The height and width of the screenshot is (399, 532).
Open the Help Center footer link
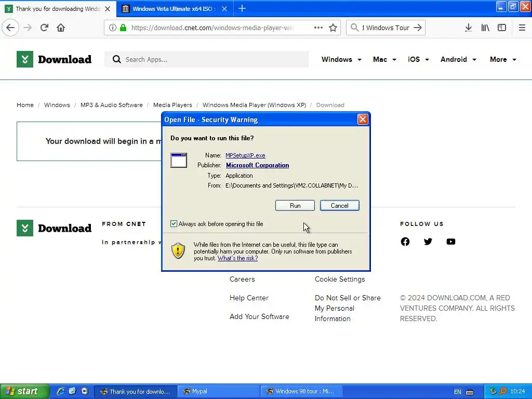click(249, 298)
